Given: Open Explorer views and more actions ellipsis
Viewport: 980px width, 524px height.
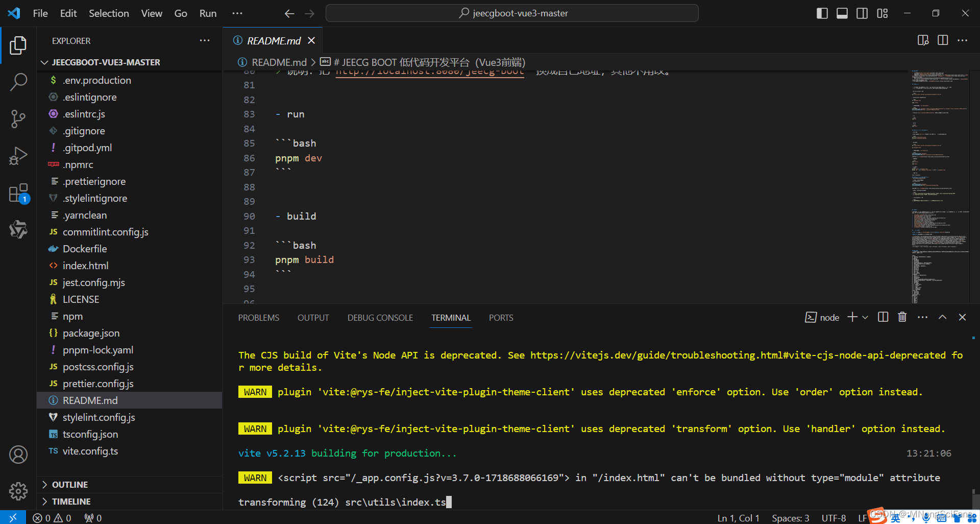Looking at the screenshot, I should coord(205,40).
